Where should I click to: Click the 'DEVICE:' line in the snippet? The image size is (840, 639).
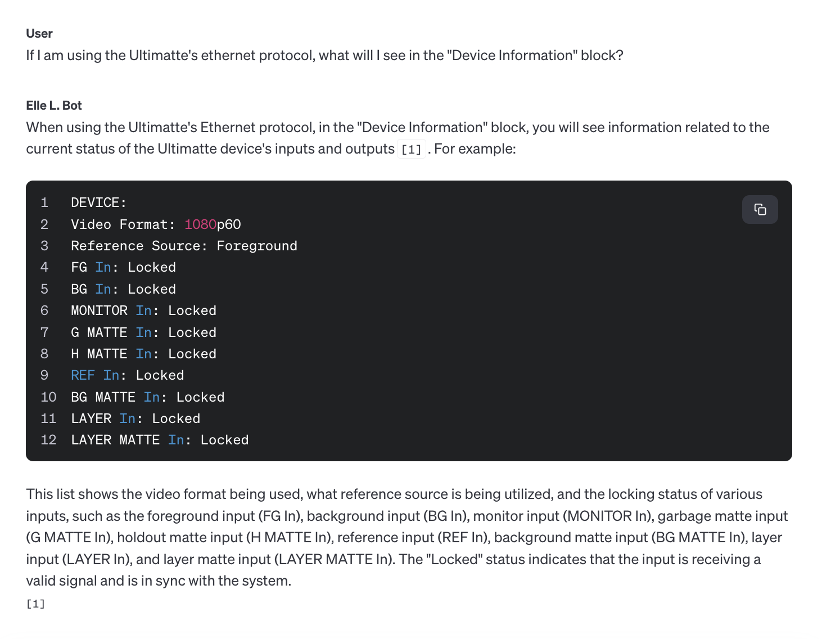click(98, 202)
